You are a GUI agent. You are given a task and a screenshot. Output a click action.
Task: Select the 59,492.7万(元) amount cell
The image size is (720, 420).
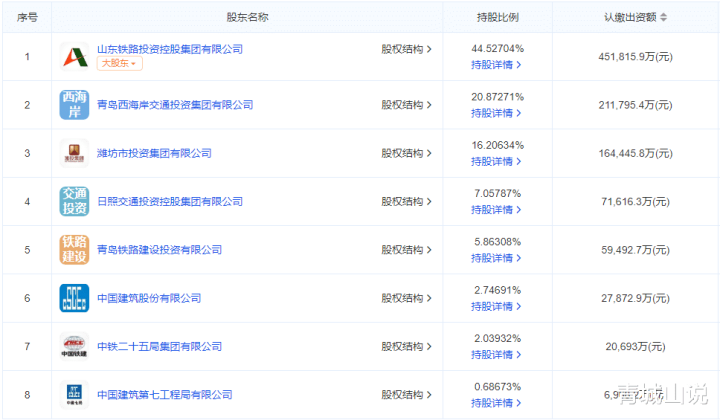click(636, 250)
